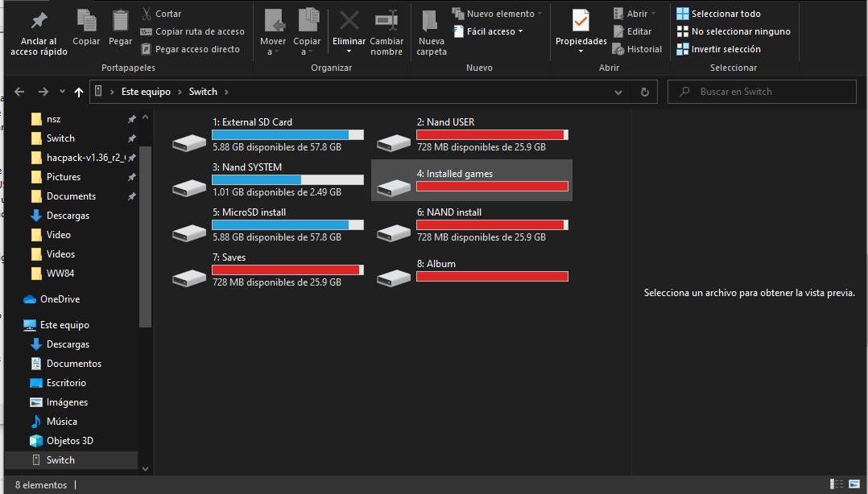
Task: Open the Nuevo elemento menu
Action: 497,14
